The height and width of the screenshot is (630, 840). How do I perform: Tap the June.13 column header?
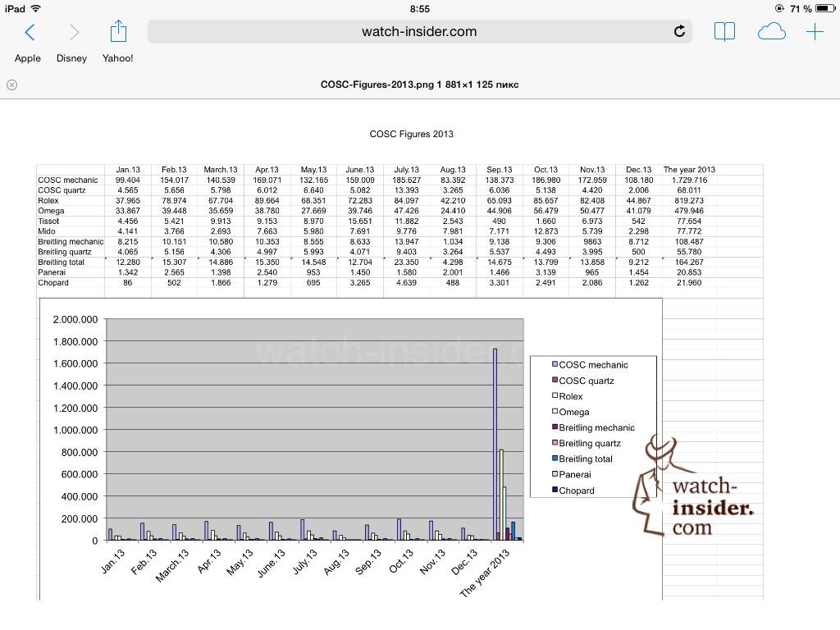360,169
